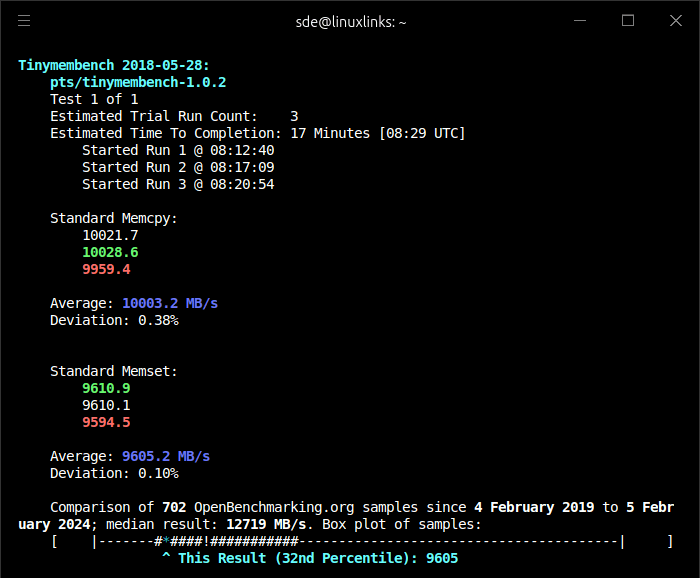700x578 pixels.
Task: Click This Result (32nd Percentile): 9605
Action: 310,558
